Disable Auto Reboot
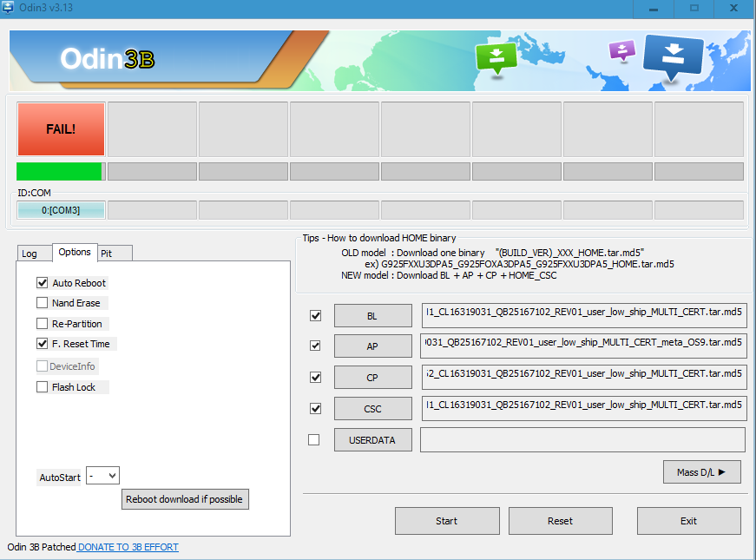Image resolution: width=756 pixels, height=560 pixels. pyautogui.click(x=43, y=282)
